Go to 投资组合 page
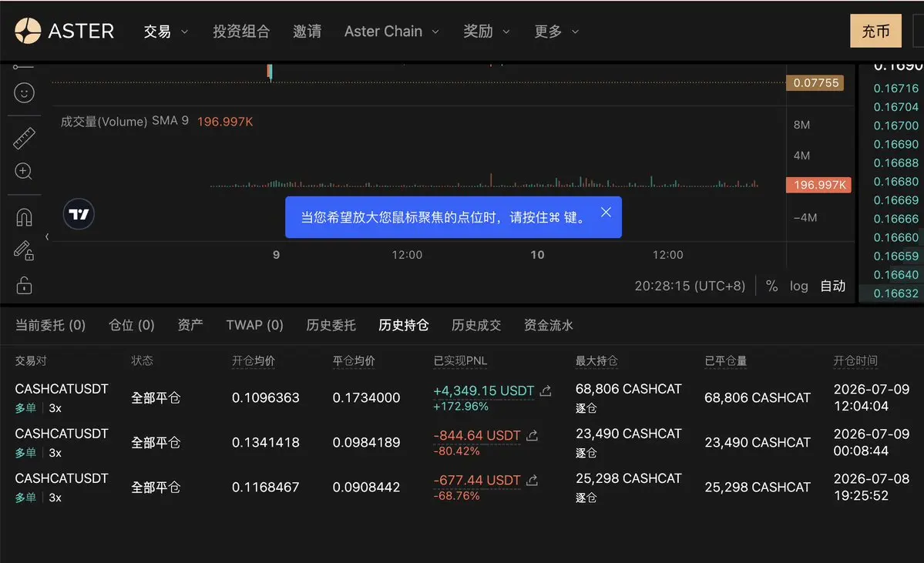The image size is (924, 563). (241, 32)
